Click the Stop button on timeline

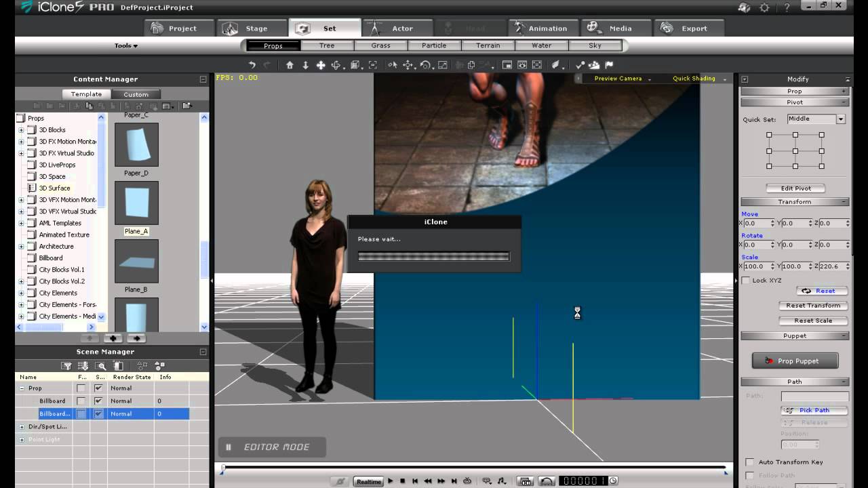click(x=402, y=481)
